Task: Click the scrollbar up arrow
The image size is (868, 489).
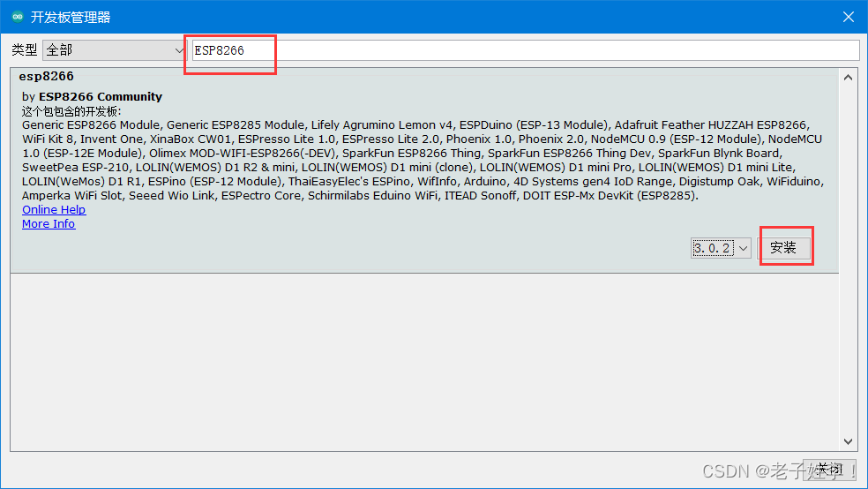Action: (848, 78)
